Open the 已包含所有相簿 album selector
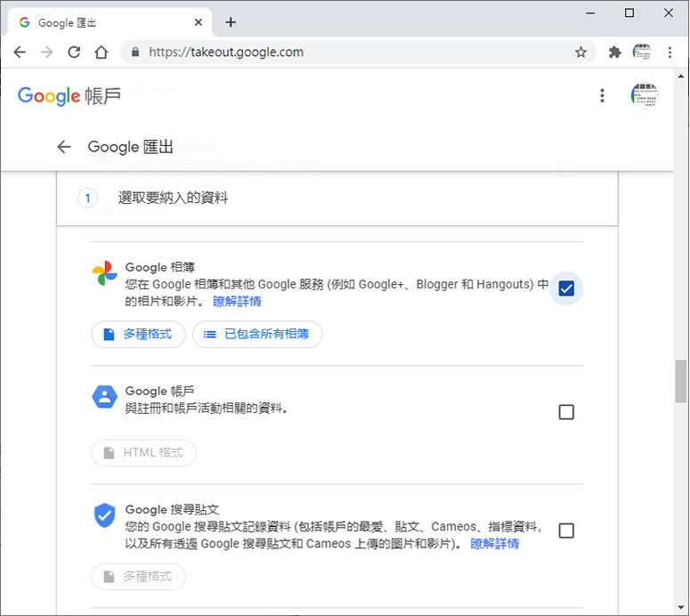The height and width of the screenshot is (616, 690). (x=257, y=335)
